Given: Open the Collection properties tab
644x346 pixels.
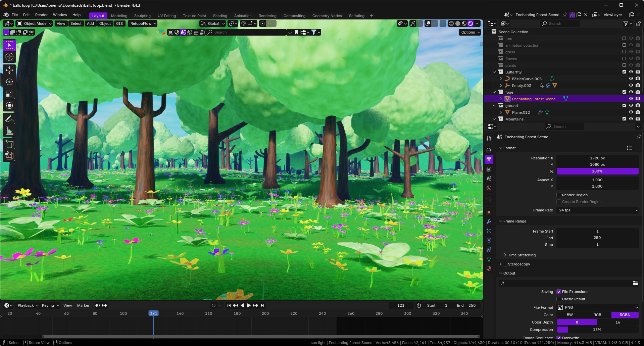Looking at the screenshot, I should [489, 200].
